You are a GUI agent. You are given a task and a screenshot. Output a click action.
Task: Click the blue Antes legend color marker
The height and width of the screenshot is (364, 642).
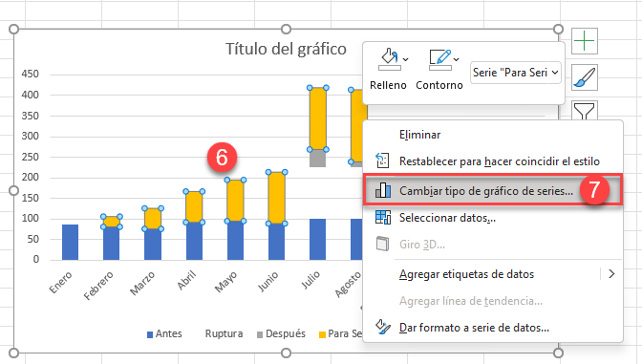150,334
